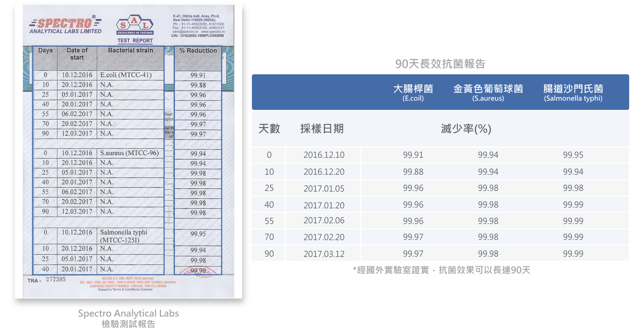Click the Spectro Analytical Labs caption below report
This screenshot has width=644, height=334.
[x=128, y=314]
